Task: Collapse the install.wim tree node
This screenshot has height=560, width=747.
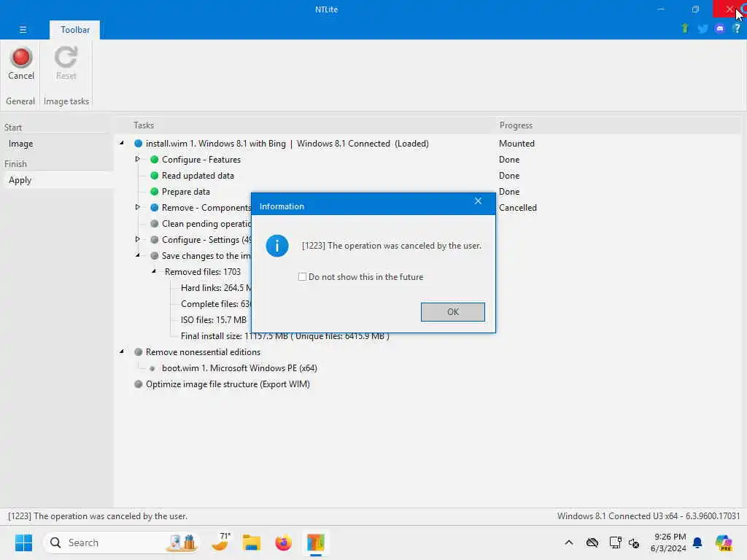Action: tap(122, 143)
